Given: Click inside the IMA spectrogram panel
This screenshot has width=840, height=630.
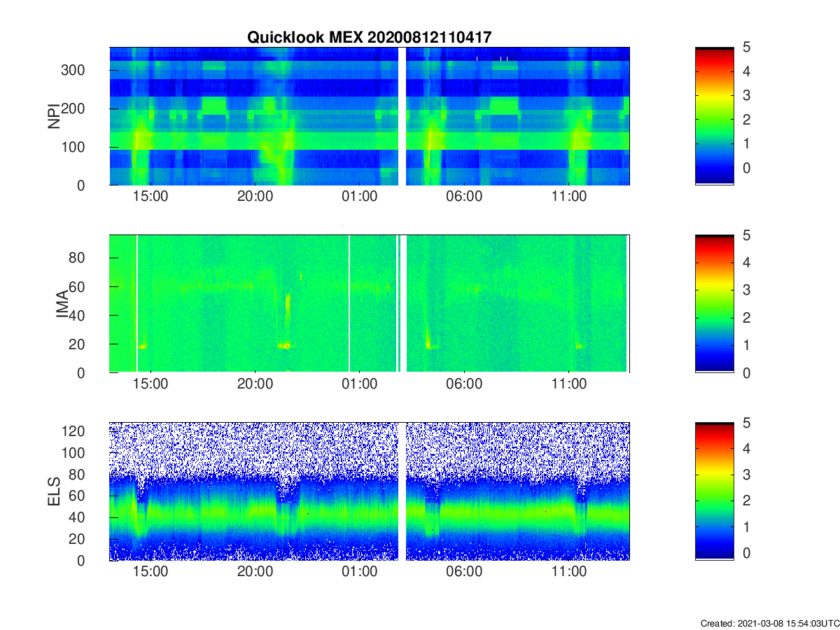Looking at the screenshot, I should point(369,304).
